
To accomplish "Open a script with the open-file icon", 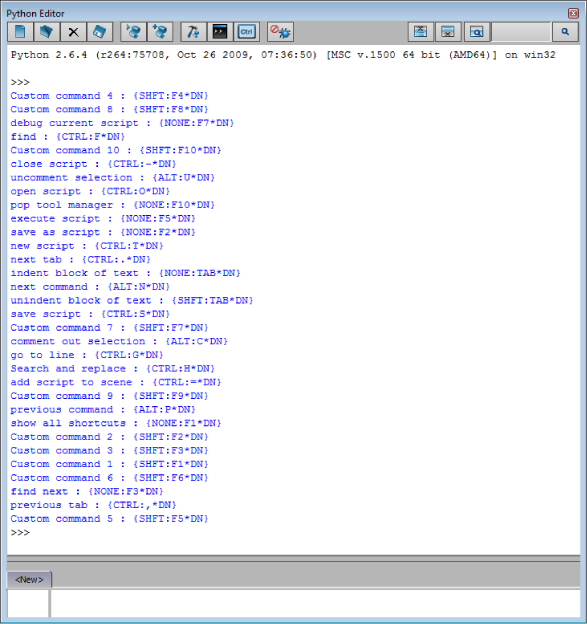I will click(47, 32).
